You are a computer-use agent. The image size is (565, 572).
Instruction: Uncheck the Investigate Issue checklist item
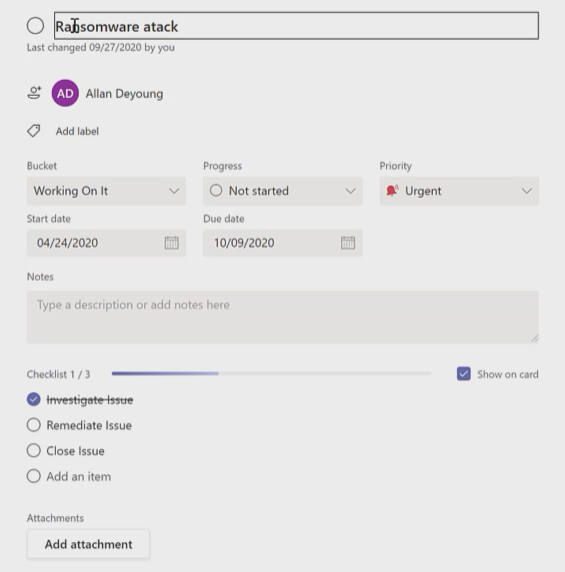(34, 399)
